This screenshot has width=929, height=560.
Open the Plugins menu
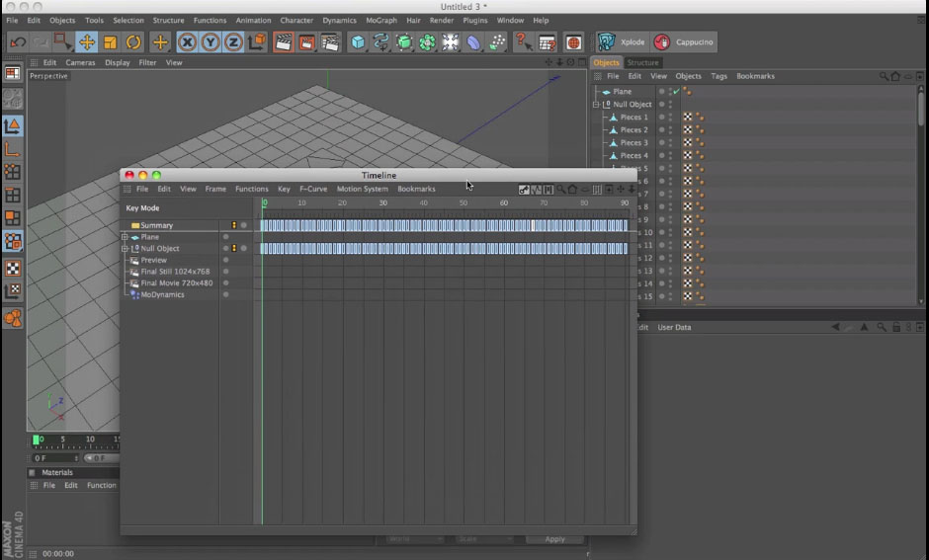(475, 20)
